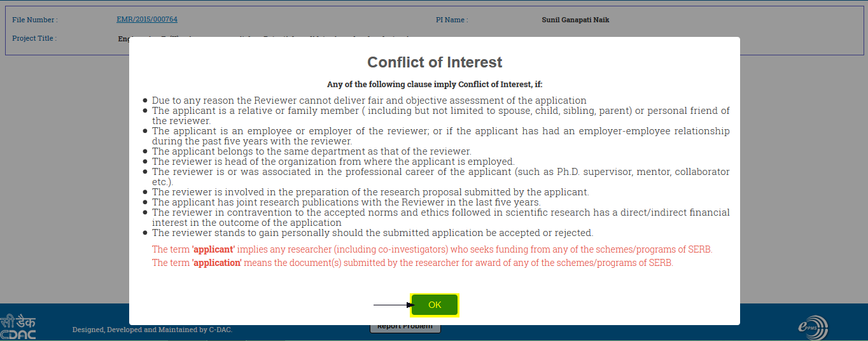
Task: Click the red 'applicant' definition text
Action: [432, 249]
